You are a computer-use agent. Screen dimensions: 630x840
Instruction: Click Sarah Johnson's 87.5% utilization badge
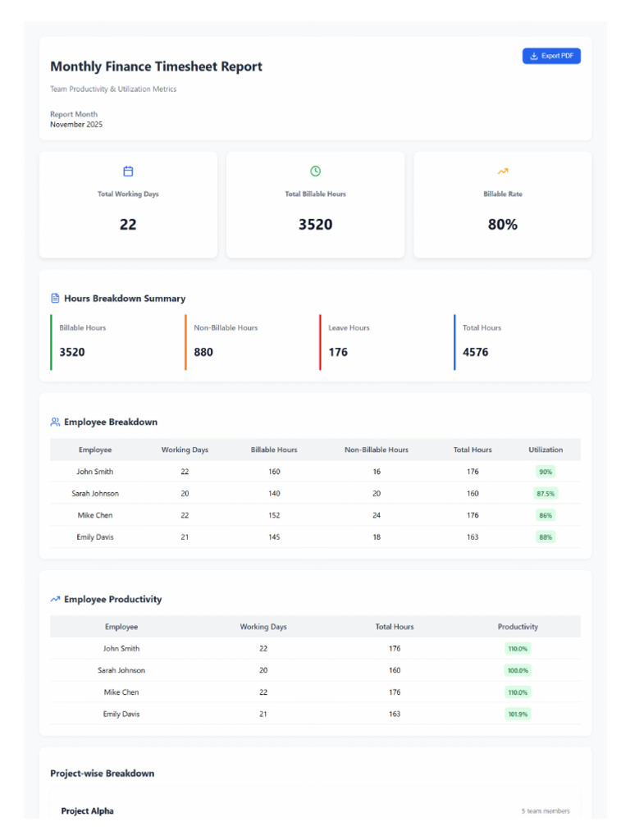click(546, 494)
